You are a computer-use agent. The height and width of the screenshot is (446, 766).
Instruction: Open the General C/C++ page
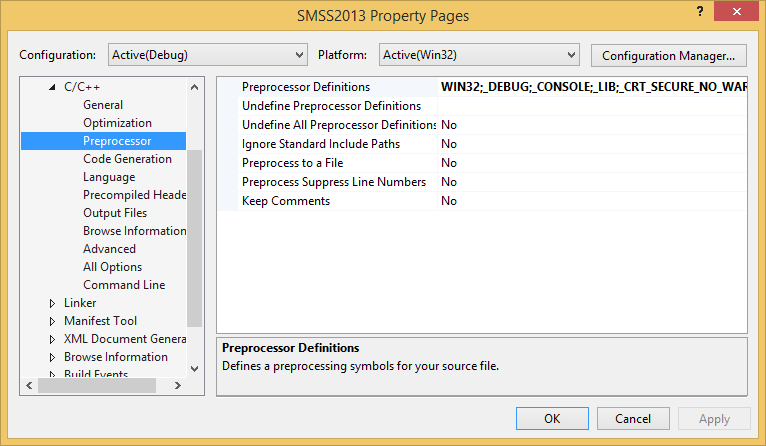[x=103, y=105]
